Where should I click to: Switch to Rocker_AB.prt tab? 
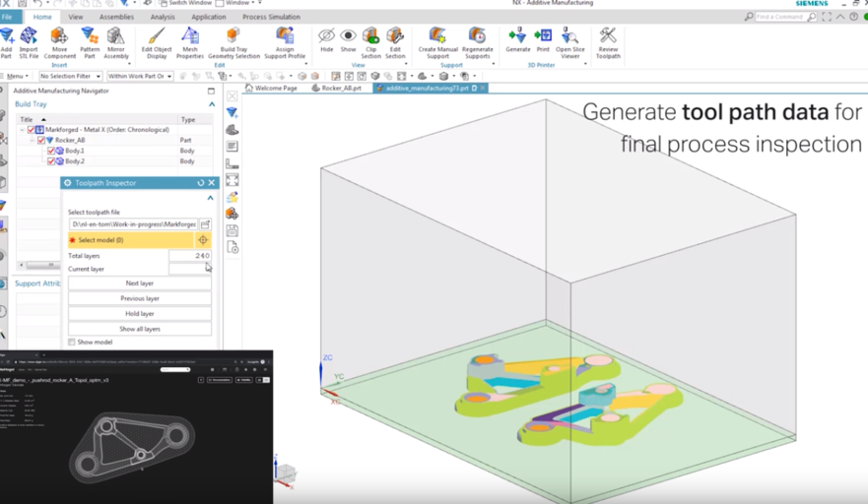coord(337,88)
